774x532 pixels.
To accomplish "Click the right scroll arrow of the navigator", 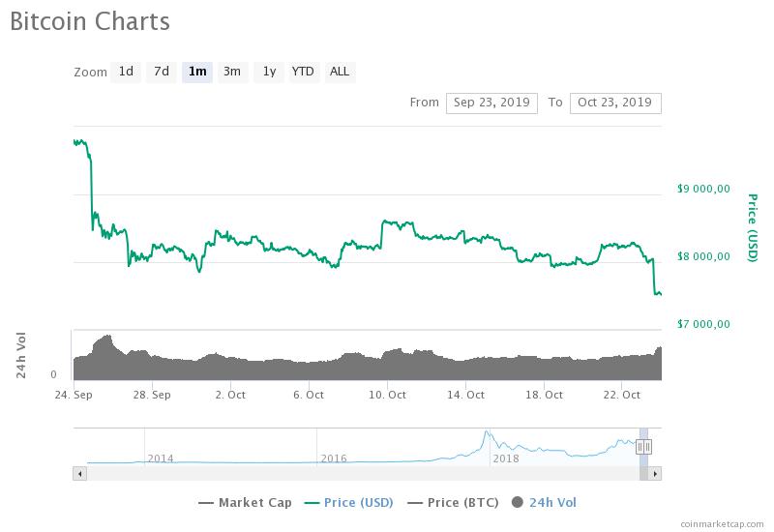I will (655, 473).
